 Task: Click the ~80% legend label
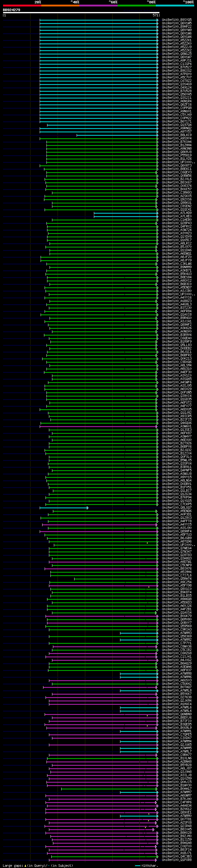point(151,2)
